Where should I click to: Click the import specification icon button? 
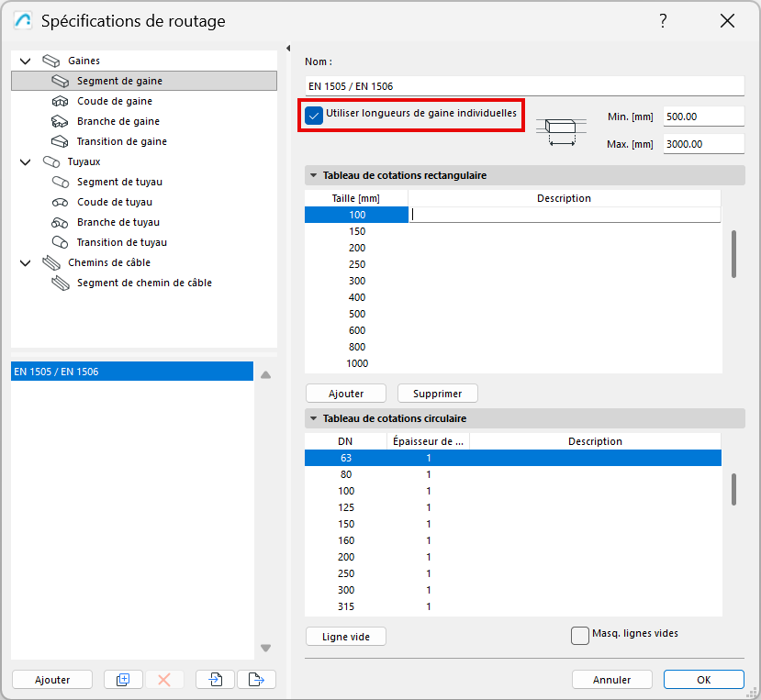(x=216, y=680)
